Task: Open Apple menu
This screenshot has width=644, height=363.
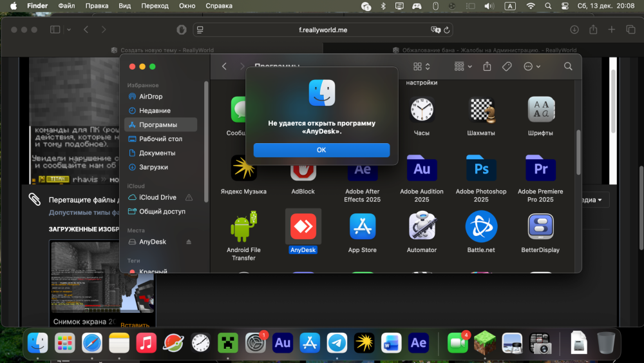Action: click(13, 6)
